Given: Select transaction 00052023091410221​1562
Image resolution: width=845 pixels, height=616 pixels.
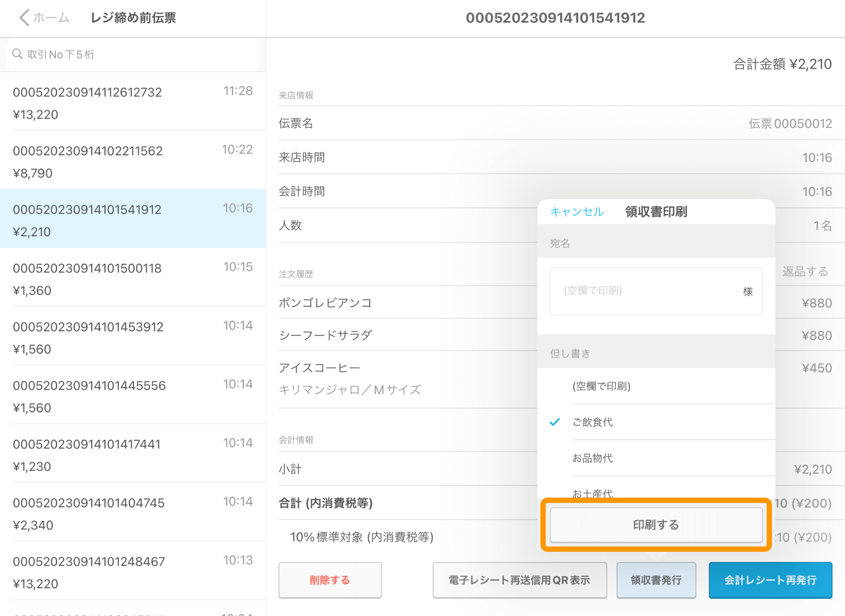Looking at the screenshot, I should pos(132,161).
